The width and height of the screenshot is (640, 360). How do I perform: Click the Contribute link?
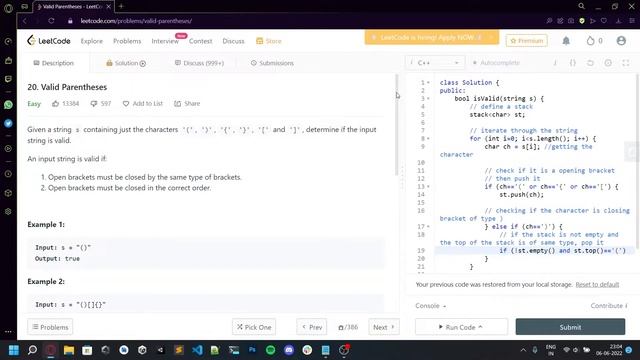[x=609, y=306]
